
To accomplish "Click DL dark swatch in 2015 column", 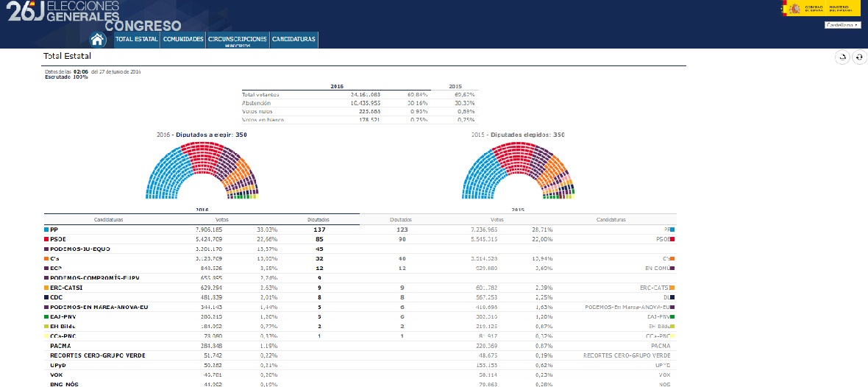I will pos(672,297).
